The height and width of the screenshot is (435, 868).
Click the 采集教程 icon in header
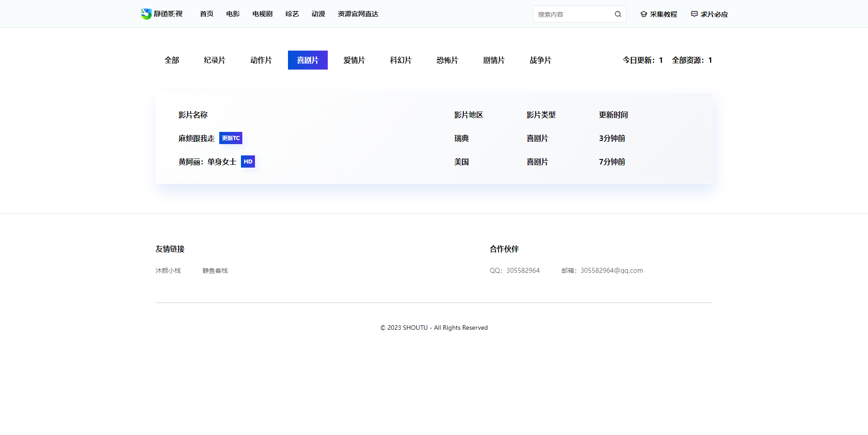[x=643, y=14]
